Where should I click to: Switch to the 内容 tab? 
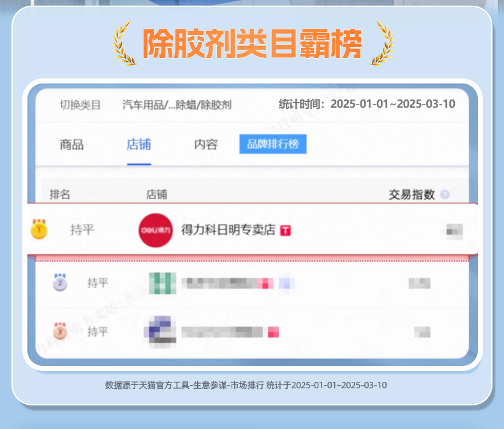tap(206, 145)
